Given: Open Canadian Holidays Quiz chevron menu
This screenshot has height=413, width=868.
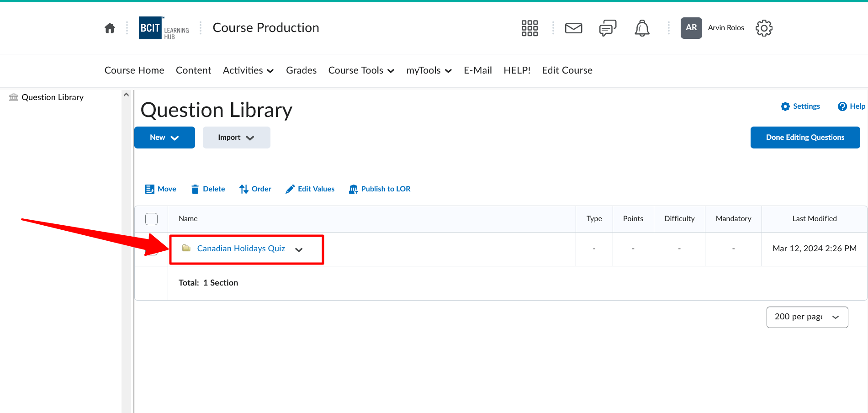Looking at the screenshot, I should coord(299,250).
